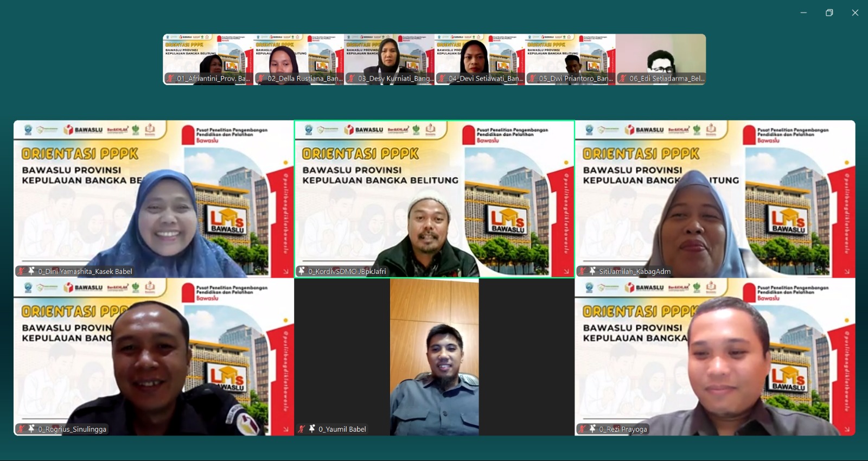The width and height of the screenshot is (868, 461).
Task: Restore down the meeting window
Action: pyautogui.click(x=829, y=12)
